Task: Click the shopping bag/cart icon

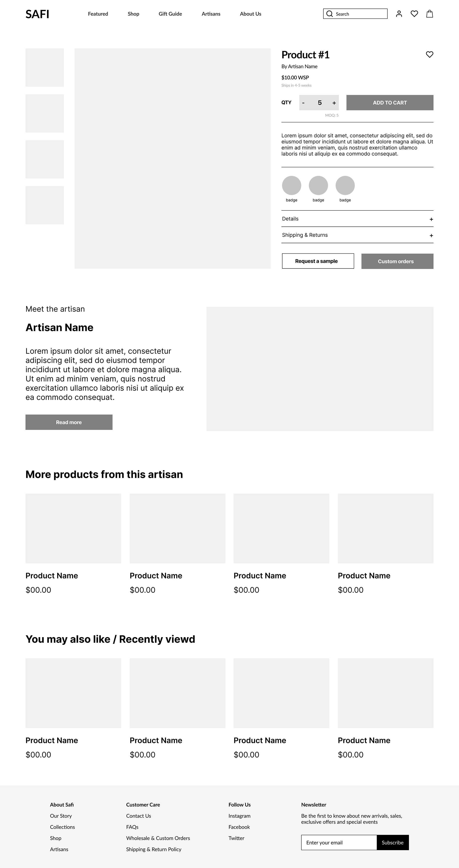Action: coord(430,14)
